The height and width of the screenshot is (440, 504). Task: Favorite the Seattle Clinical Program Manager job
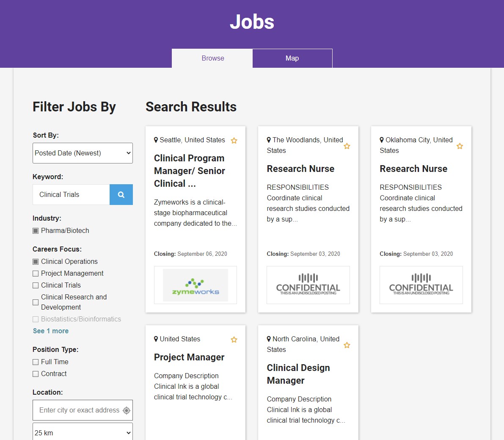(x=234, y=141)
